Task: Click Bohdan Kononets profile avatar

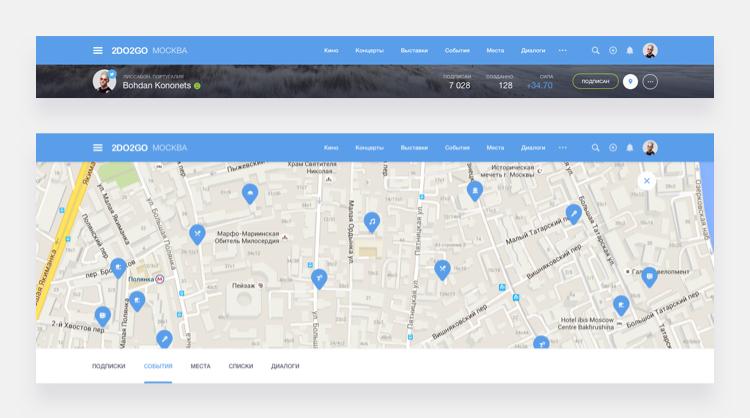Action: point(104,81)
